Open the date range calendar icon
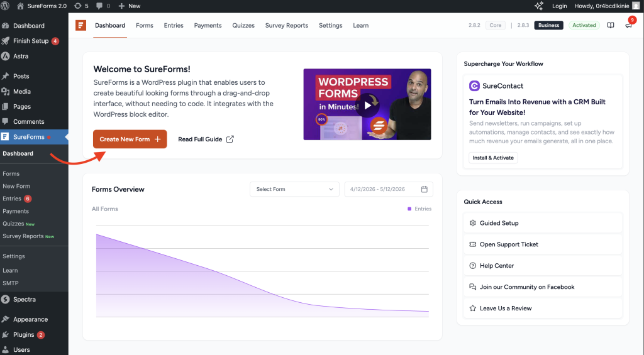This screenshot has width=644, height=355. coord(425,189)
